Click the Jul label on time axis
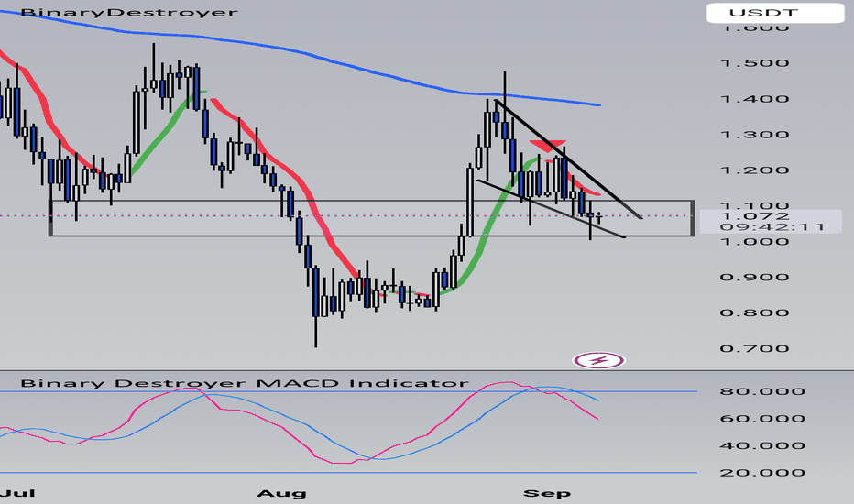This screenshot has width=854, height=504. click(x=18, y=493)
